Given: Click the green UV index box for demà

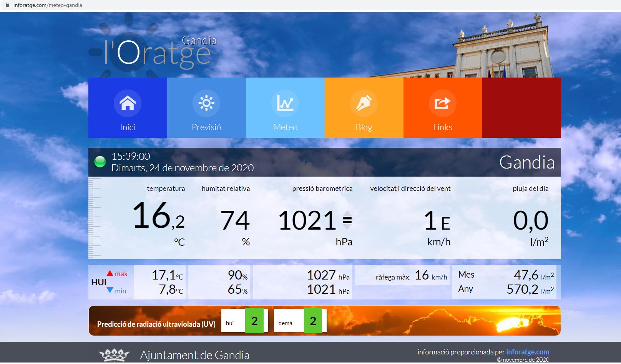Looking at the screenshot, I should (x=313, y=321).
